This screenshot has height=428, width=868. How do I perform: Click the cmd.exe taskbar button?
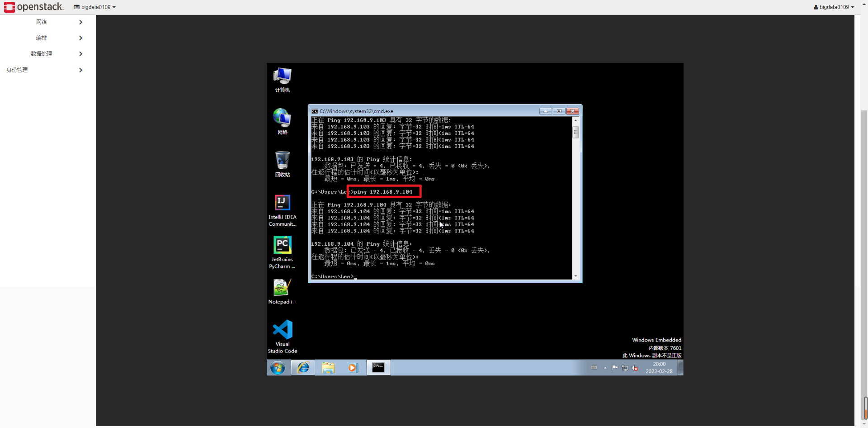pyautogui.click(x=378, y=368)
